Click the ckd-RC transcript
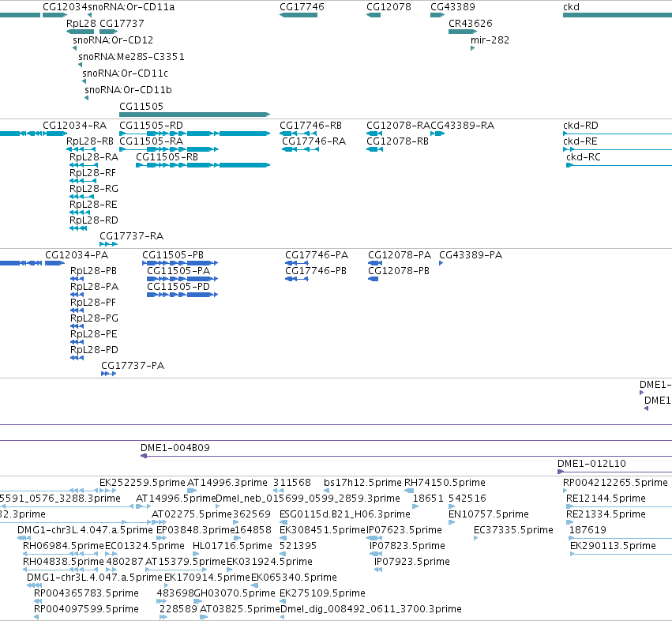Image resolution: width=672 pixels, height=621 pixels. pos(619,165)
